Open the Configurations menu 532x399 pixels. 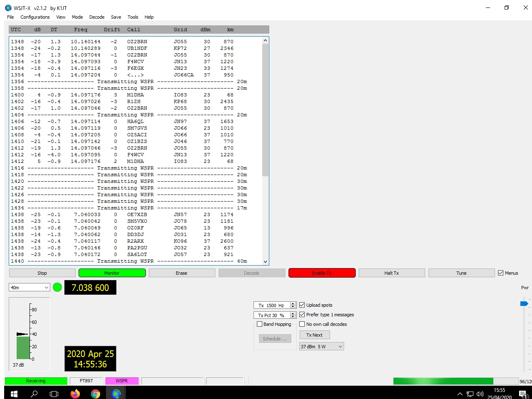point(35,17)
